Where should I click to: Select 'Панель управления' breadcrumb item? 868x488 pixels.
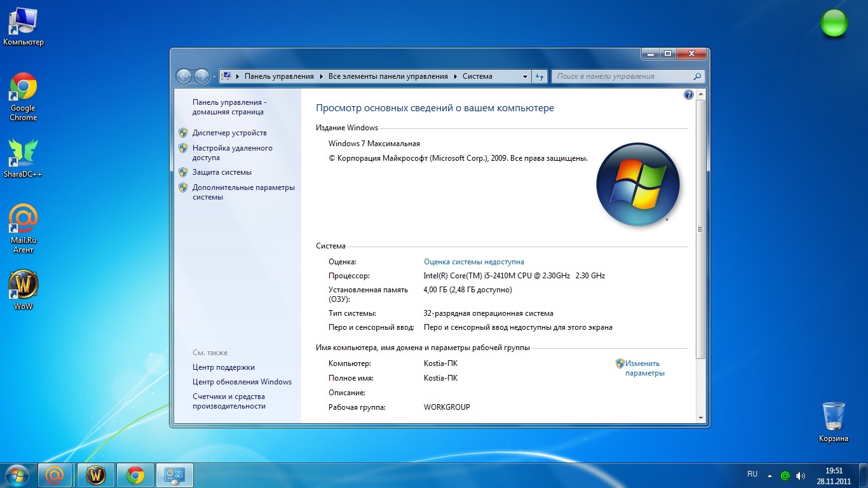coord(279,76)
